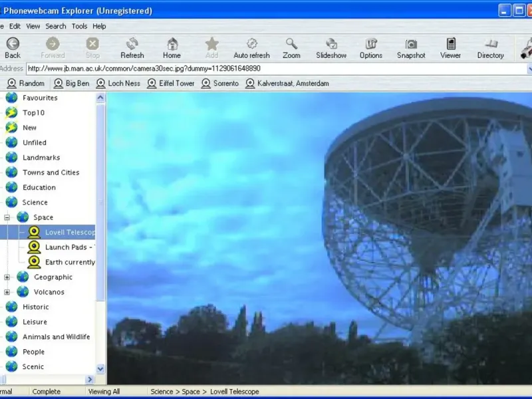Open the Directory toolbar icon

click(x=490, y=44)
